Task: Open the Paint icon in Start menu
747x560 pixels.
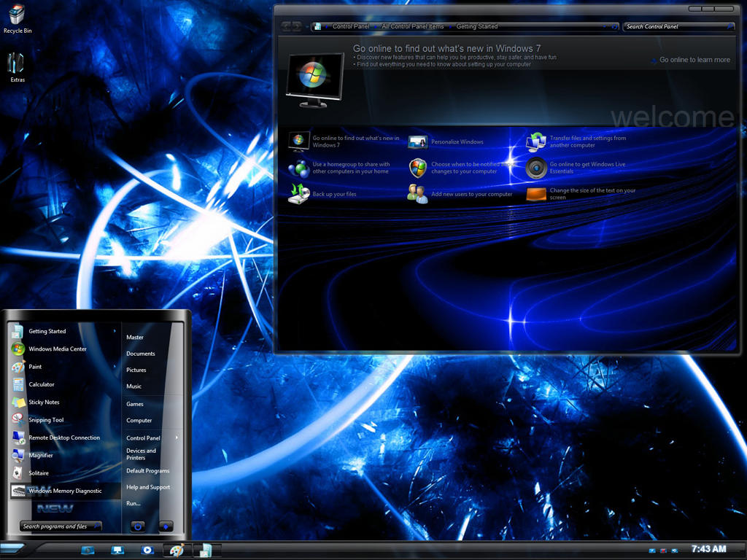Action: 18,367
